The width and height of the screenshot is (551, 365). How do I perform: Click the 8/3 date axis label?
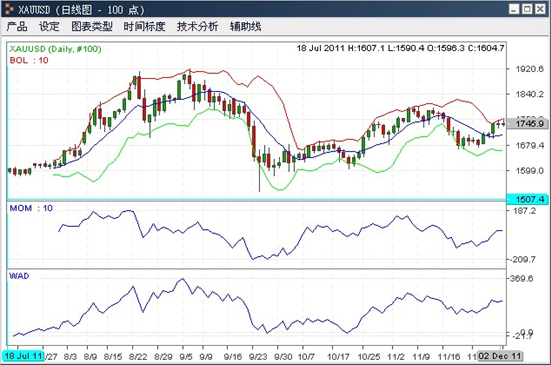point(70,357)
